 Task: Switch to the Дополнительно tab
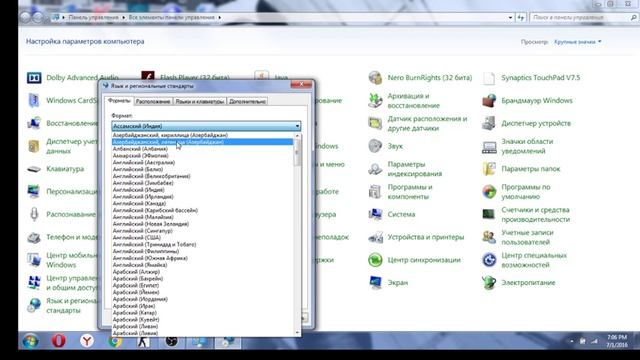(247, 101)
